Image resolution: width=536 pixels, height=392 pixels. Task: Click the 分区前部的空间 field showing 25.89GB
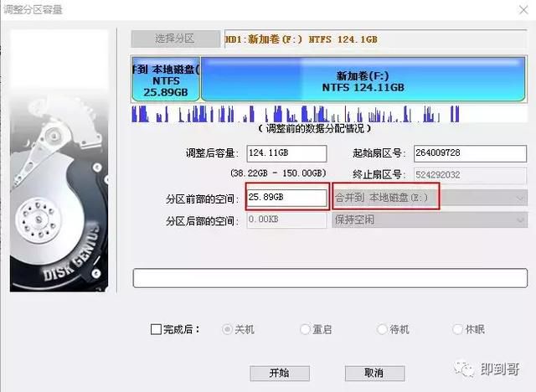click(x=286, y=198)
